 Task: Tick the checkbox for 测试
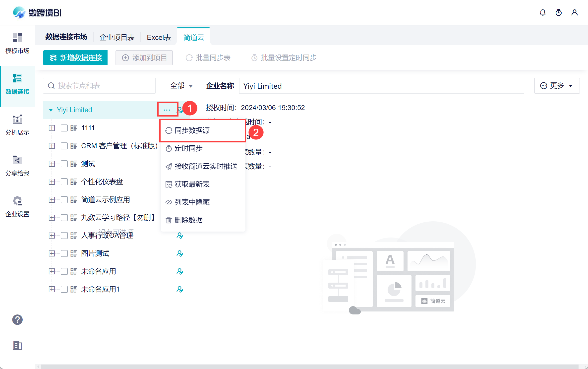[x=64, y=164]
